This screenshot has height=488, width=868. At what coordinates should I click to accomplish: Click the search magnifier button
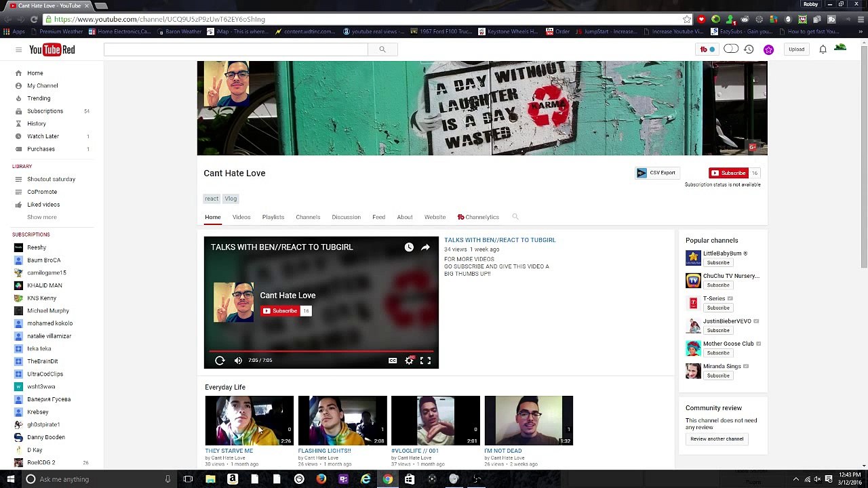click(382, 49)
